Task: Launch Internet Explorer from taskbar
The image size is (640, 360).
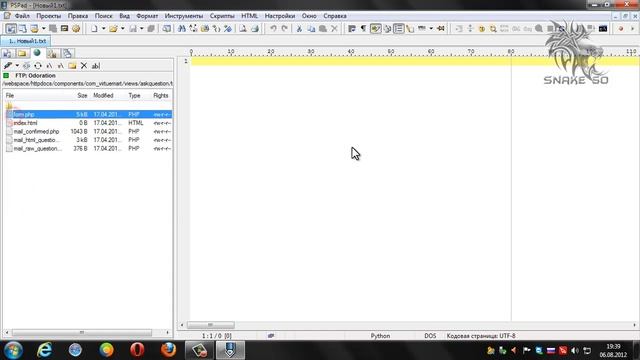Action: click(44, 350)
